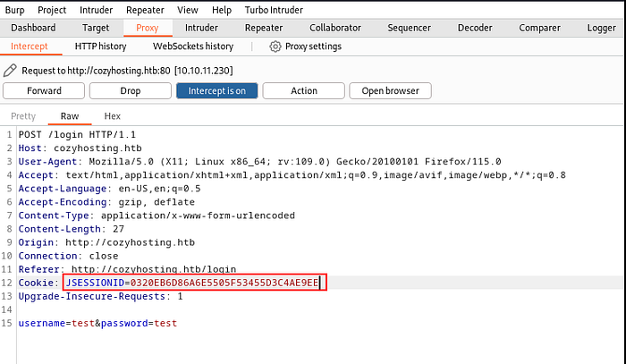Switch to the Decoder tab
Screen dimensions: 626x364
475,28
